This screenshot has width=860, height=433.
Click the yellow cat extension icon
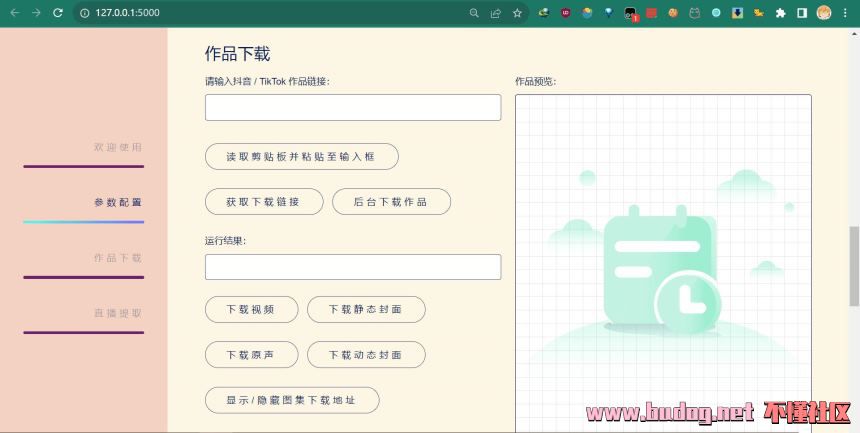[x=759, y=13]
